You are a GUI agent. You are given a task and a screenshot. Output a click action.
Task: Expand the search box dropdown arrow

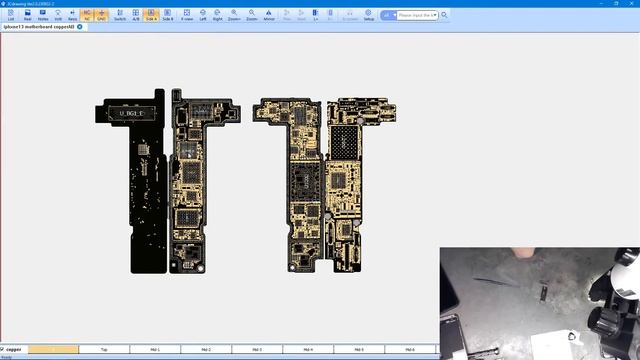[435, 15]
